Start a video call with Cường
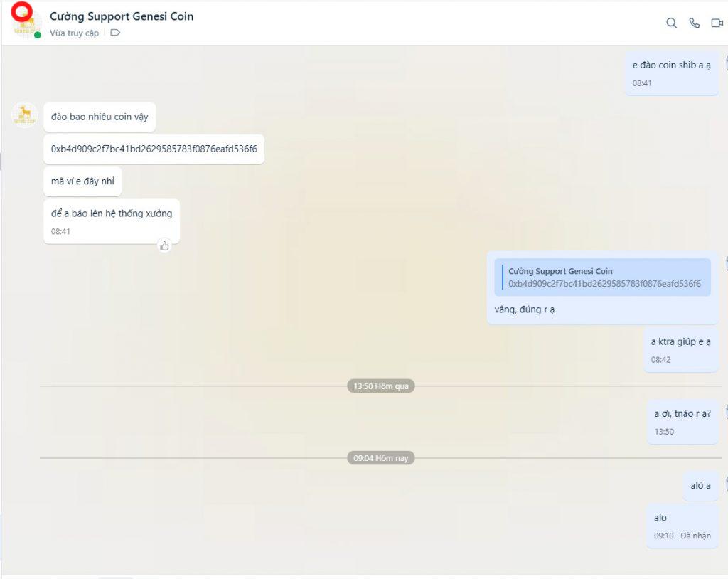Image resolution: width=728 pixels, height=579 pixels. (717, 23)
